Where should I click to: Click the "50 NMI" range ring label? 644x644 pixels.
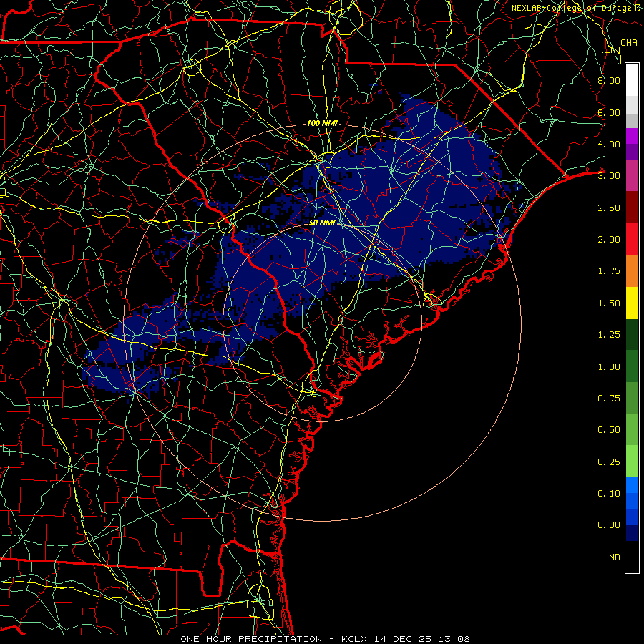(322, 223)
